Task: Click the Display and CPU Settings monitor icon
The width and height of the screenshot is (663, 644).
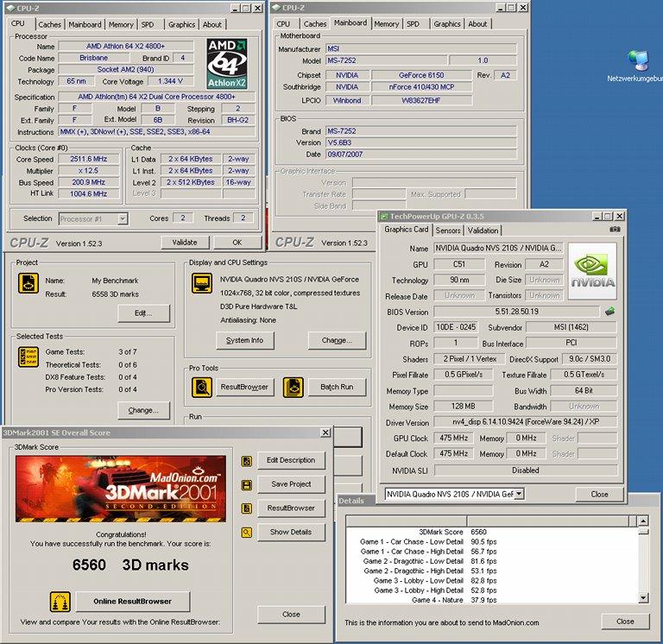Action: coord(202,283)
